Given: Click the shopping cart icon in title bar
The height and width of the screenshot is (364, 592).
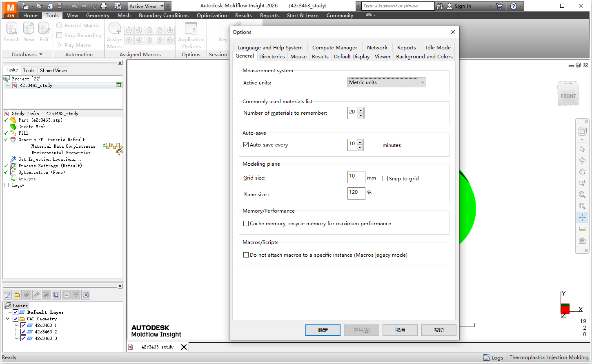Looking at the screenshot, I should click(x=499, y=6).
